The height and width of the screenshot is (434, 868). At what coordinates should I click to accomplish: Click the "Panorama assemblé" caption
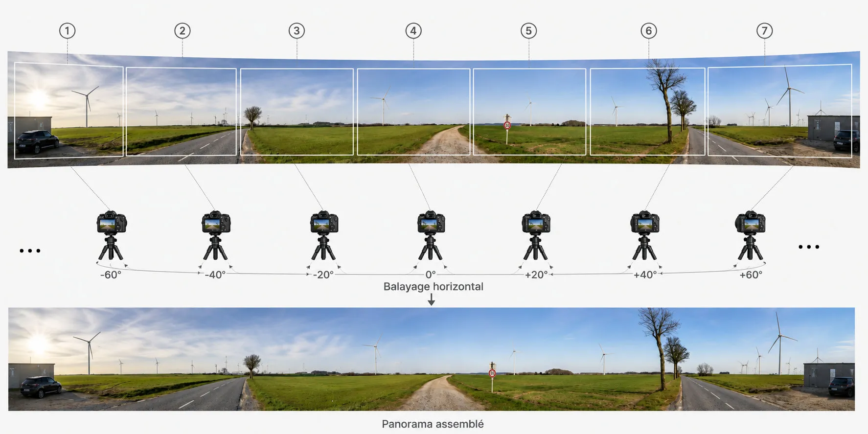click(x=433, y=424)
